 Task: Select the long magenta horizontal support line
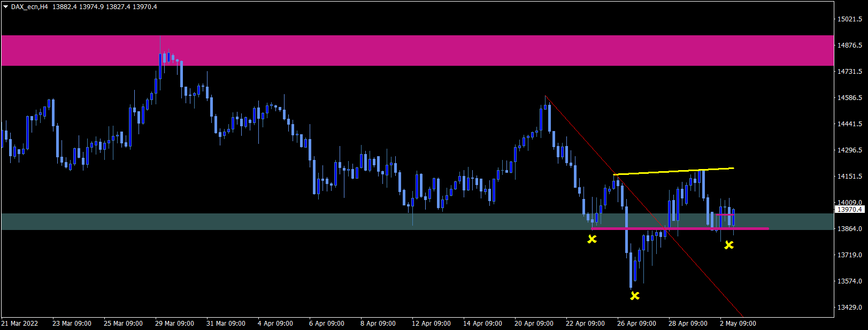680,228
